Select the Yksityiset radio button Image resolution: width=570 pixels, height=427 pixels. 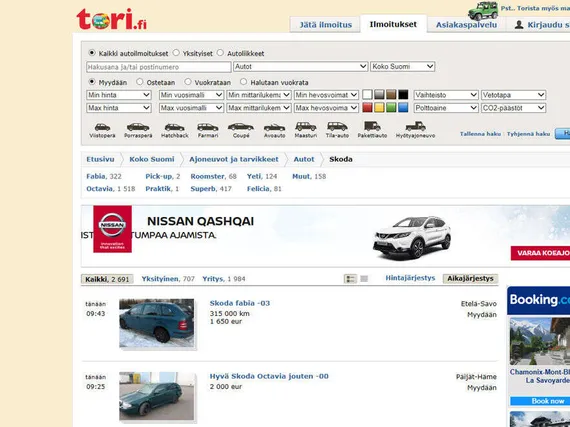coord(176,53)
